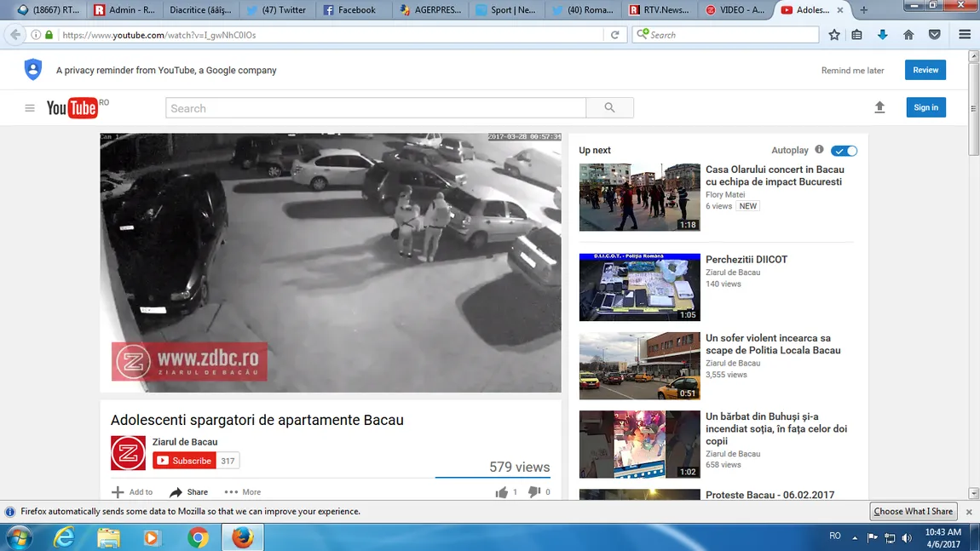Click the Firefox search box
The width and height of the screenshot is (980, 551).
click(x=725, y=35)
